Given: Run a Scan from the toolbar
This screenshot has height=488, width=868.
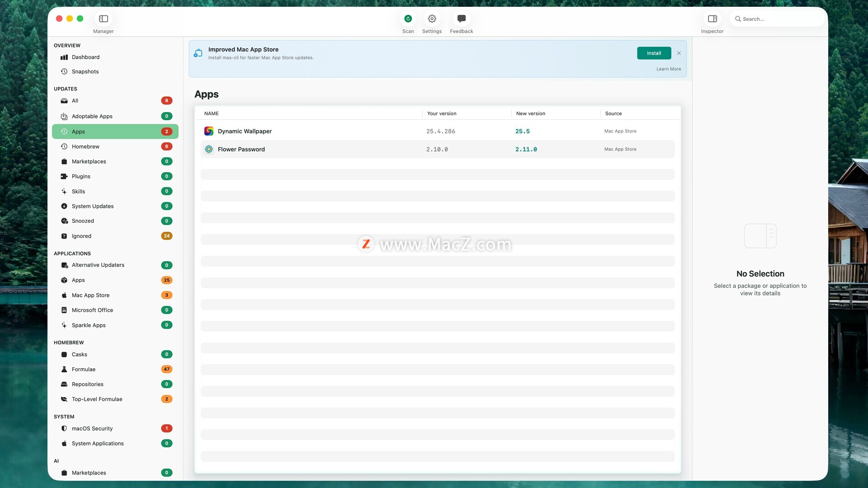Looking at the screenshot, I should click(x=408, y=19).
